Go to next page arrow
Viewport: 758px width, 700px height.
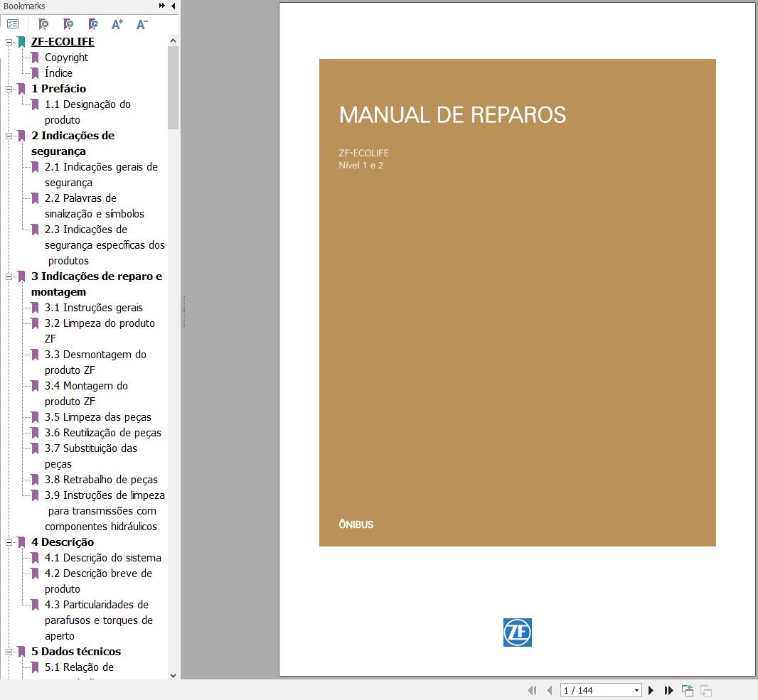click(651, 690)
